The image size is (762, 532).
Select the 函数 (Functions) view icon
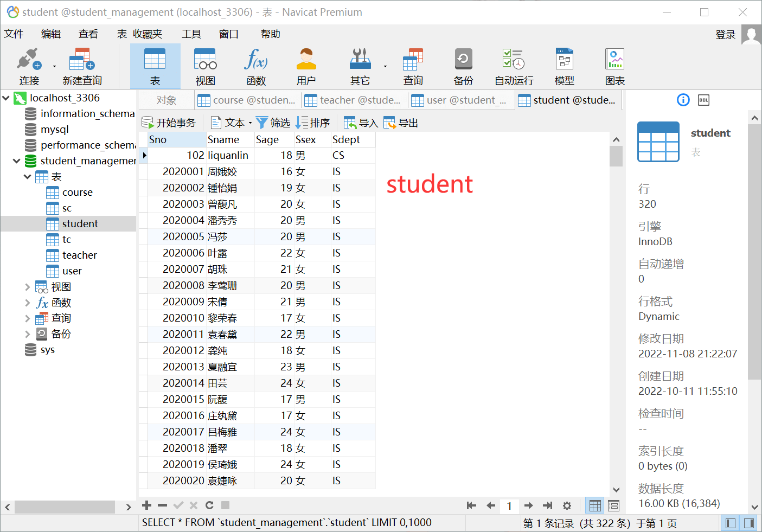[x=255, y=65]
